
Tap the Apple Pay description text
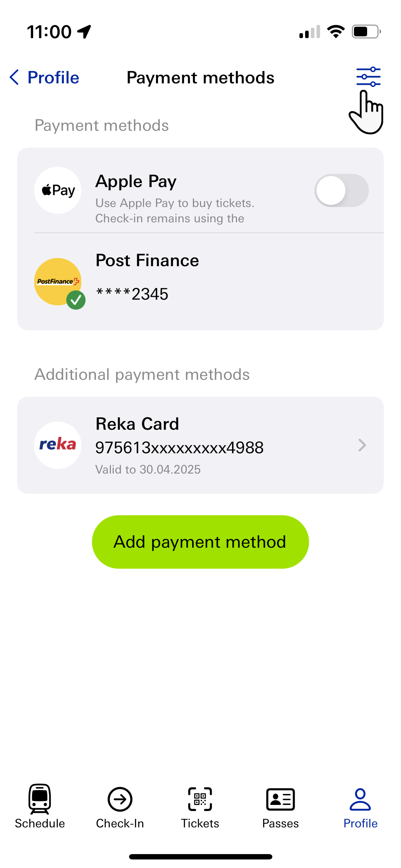tap(175, 211)
